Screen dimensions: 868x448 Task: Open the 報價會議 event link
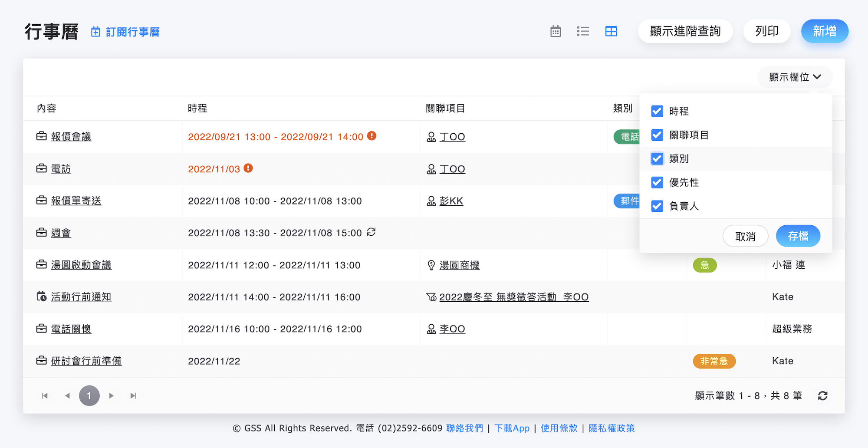tap(71, 136)
